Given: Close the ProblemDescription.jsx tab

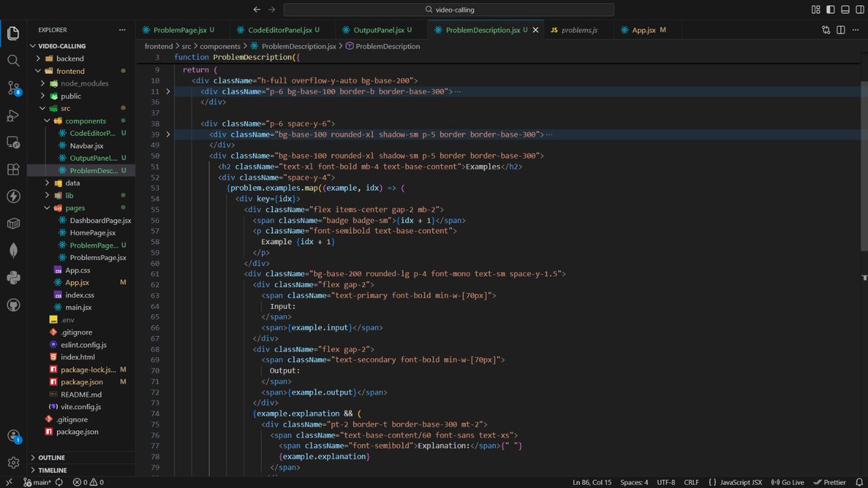Looking at the screenshot, I should point(535,30).
